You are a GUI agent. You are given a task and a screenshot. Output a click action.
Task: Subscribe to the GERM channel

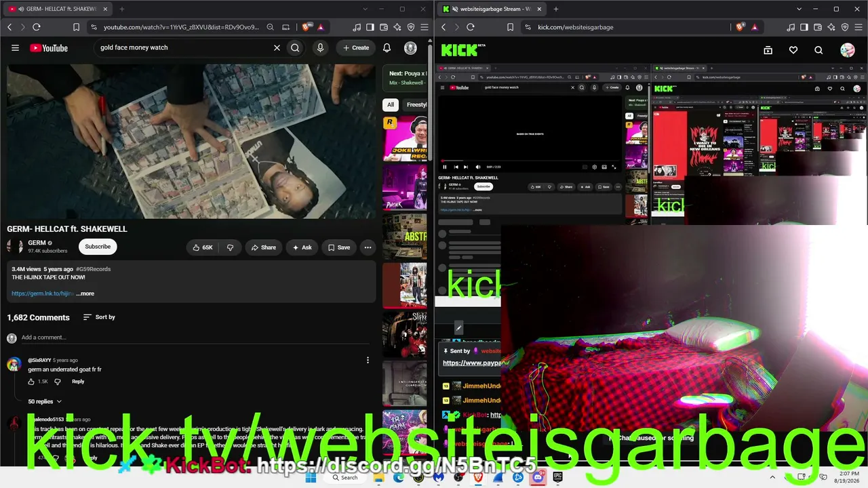(x=98, y=247)
